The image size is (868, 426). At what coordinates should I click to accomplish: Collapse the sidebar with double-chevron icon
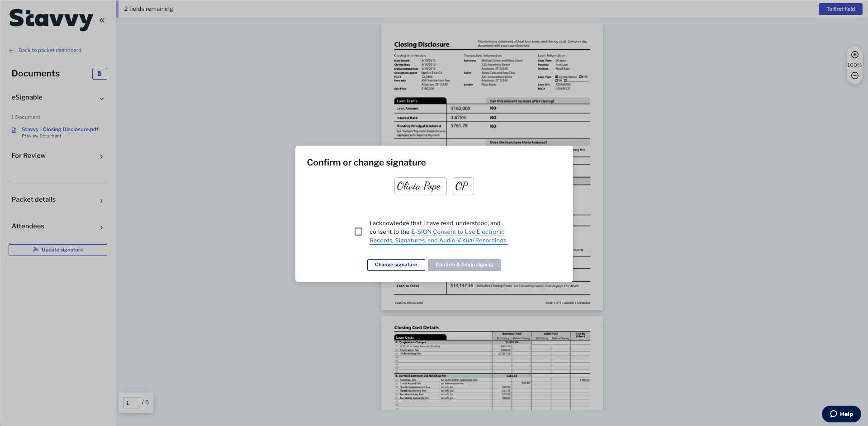tap(102, 20)
